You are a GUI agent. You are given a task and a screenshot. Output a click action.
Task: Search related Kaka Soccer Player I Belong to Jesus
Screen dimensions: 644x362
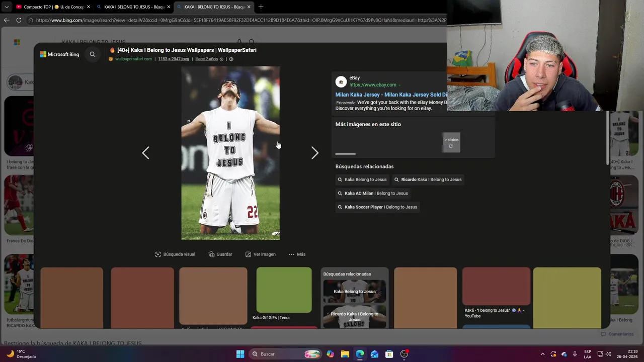pyautogui.click(x=377, y=207)
